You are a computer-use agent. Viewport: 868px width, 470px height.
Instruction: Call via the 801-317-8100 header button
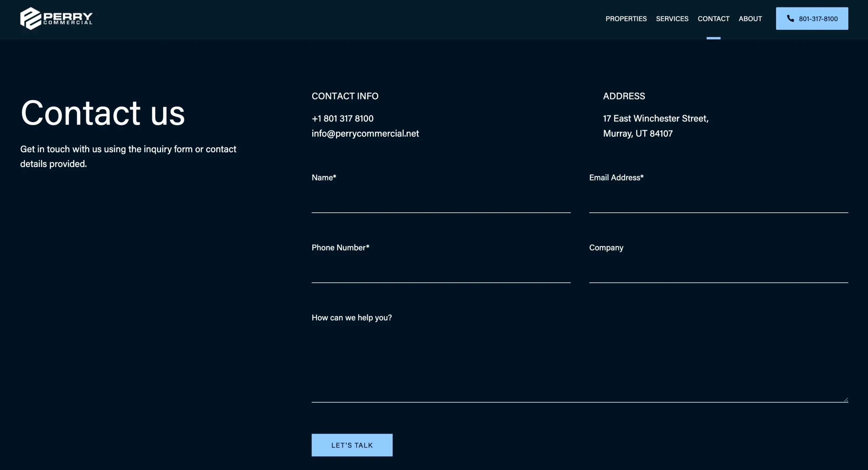(x=812, y=18)
